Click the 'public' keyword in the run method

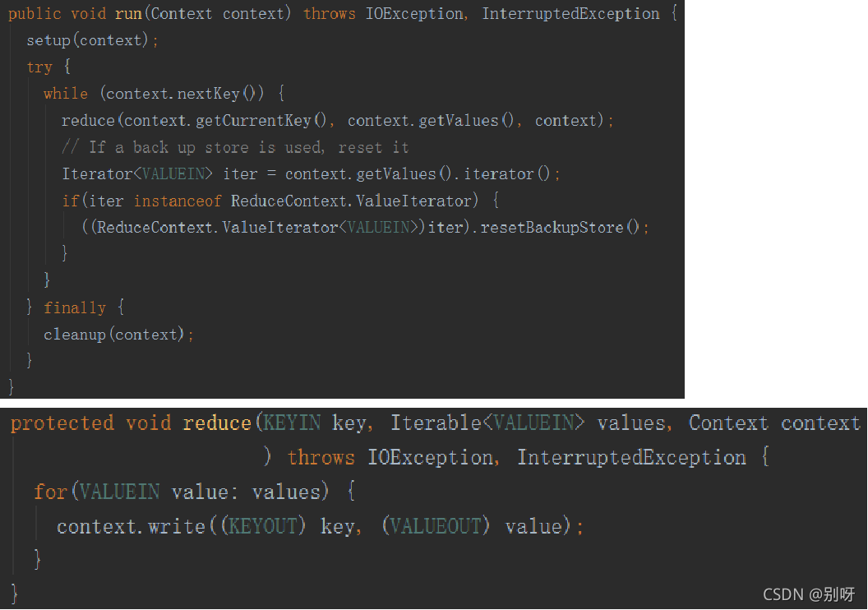tap(35, 13)
